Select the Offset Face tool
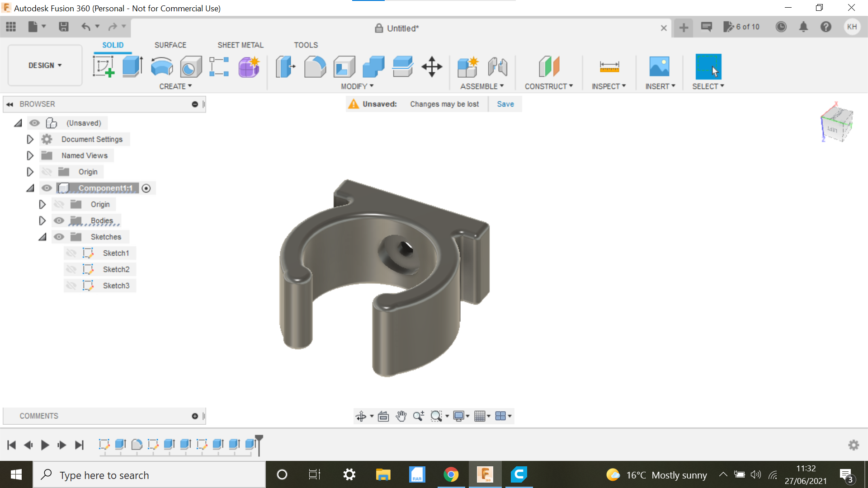 [403, 67]
